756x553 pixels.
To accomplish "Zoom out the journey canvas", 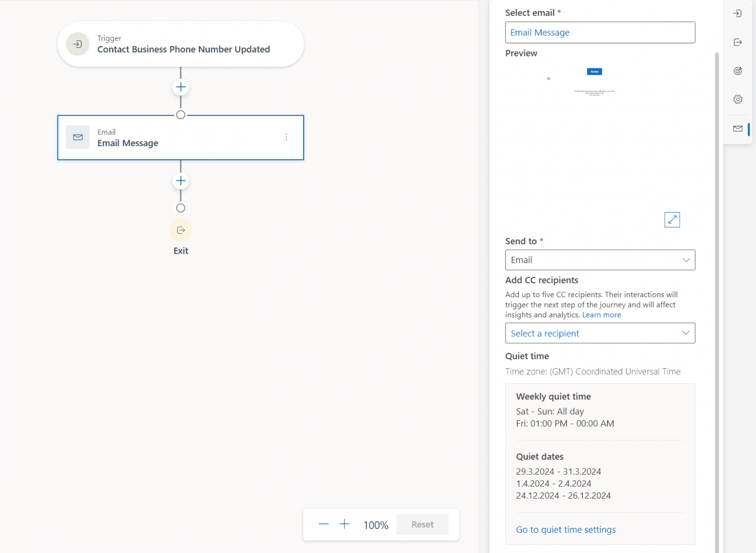I will point(323,524).
